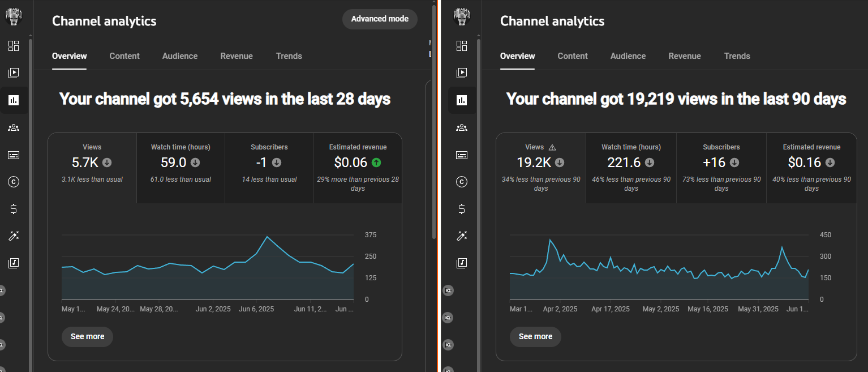Open Copyright icon in the 90-day window sidebar

coord(462,182)
